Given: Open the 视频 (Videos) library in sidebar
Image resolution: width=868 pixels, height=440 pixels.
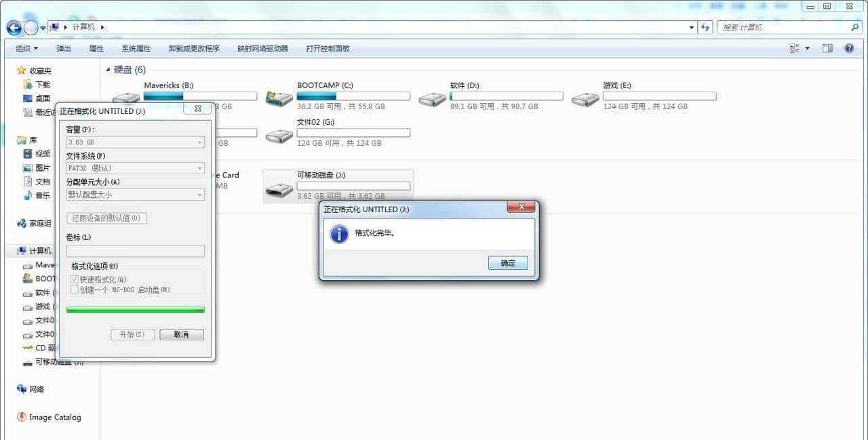Looking at the screenshot, I should pos(41,154).
